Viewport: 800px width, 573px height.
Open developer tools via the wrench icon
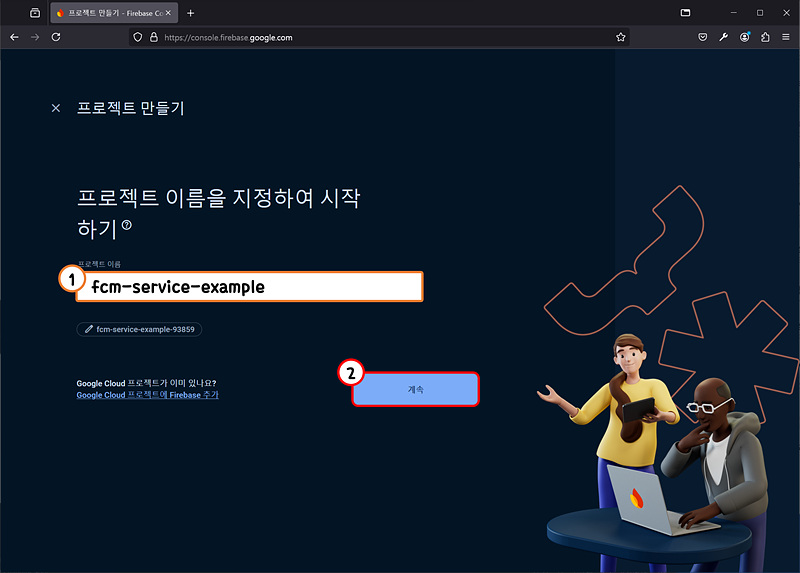pos(723,37)
